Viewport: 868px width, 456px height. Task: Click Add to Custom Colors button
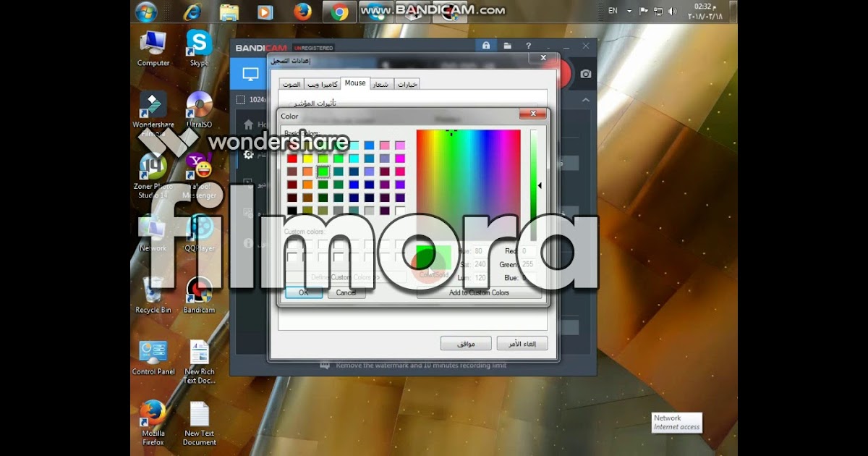(x=479, y=292)
